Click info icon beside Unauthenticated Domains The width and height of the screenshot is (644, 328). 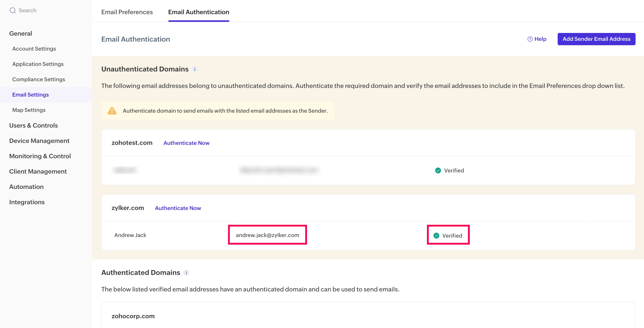[195, 69]
